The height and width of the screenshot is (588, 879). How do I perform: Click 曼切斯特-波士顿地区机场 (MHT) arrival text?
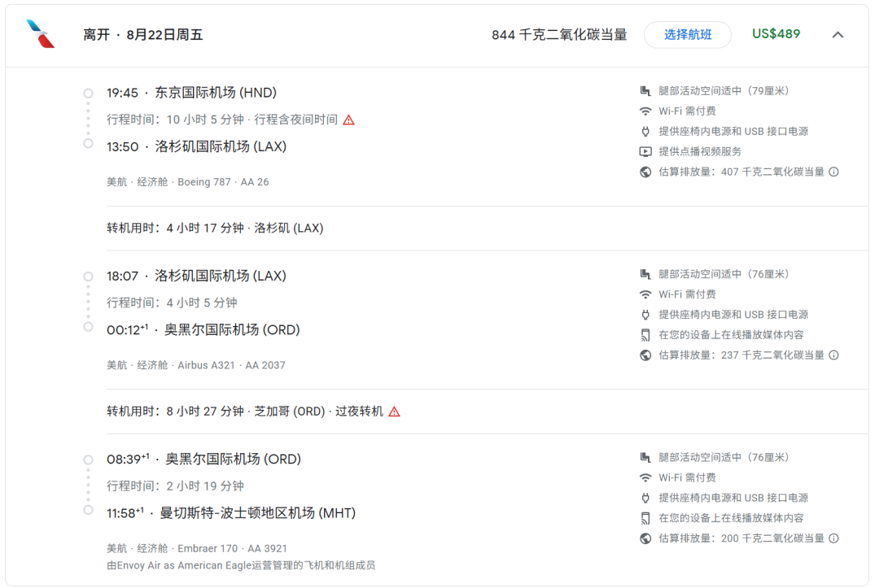click(x=257, y=513)
